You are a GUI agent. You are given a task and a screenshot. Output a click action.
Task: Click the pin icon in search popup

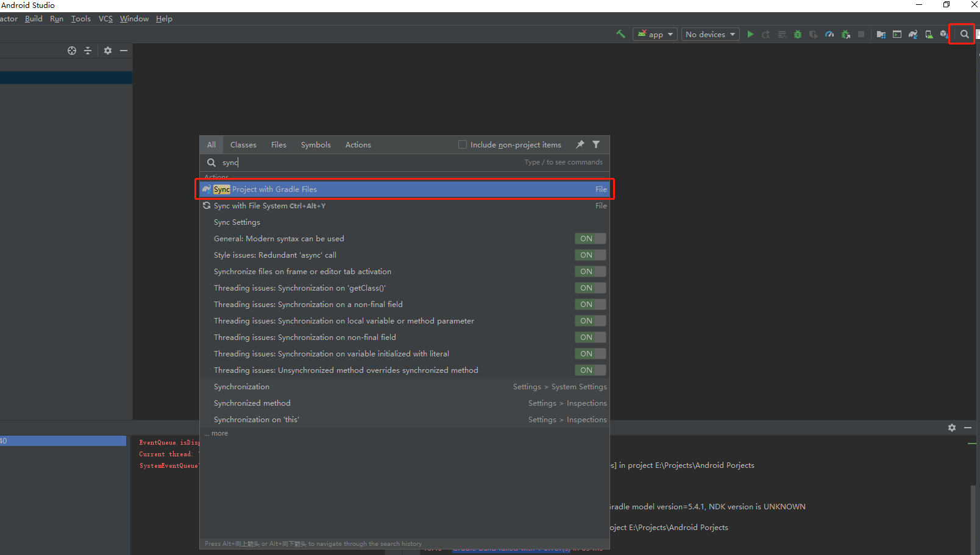pos(580,144)
